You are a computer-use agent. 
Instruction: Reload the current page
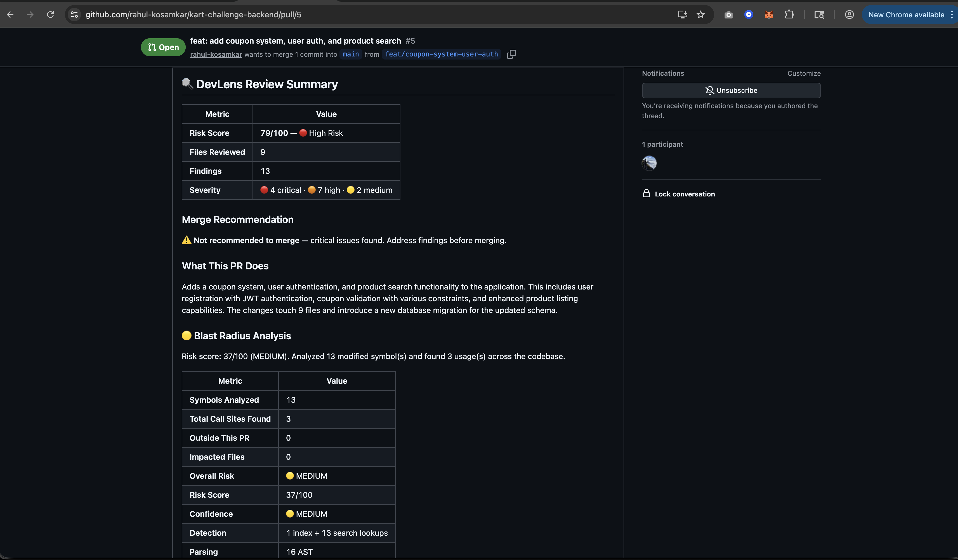click(50, 15)
